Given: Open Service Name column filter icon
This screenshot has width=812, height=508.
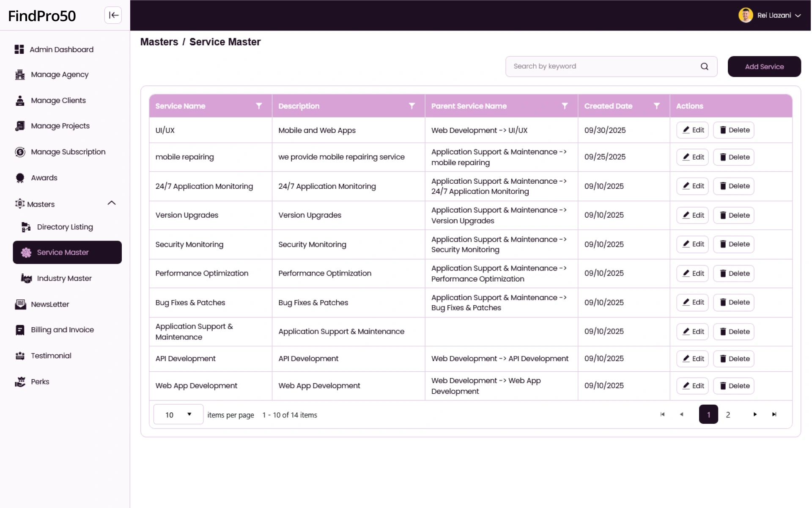Looking at the screenshot, I should (259, 106).
